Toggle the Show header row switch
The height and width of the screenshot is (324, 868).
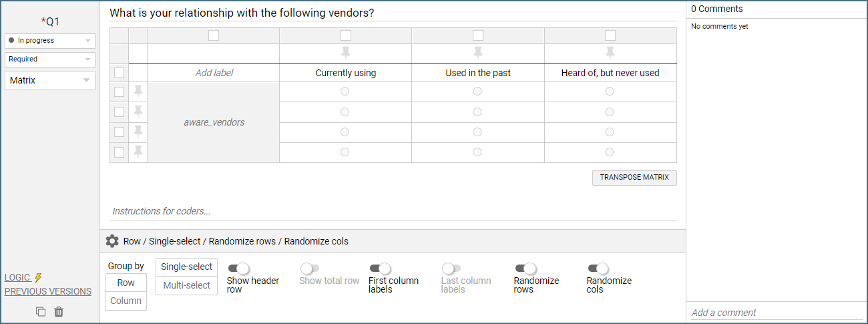coord(238,269)
